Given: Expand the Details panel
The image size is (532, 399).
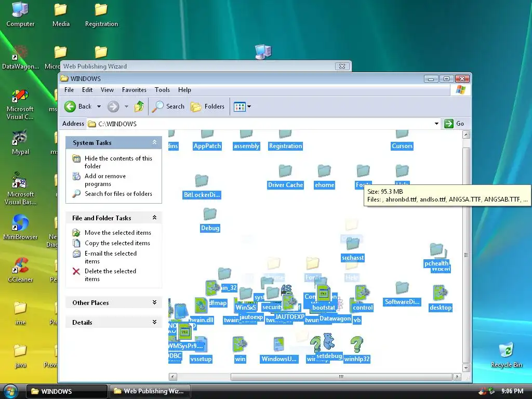Looking at the screenshot, I should pyautogui.click(x=154, y=322).
